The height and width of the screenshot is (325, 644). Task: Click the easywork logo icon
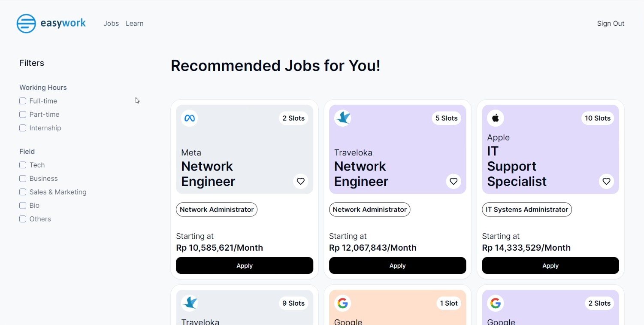pos(26,24)
